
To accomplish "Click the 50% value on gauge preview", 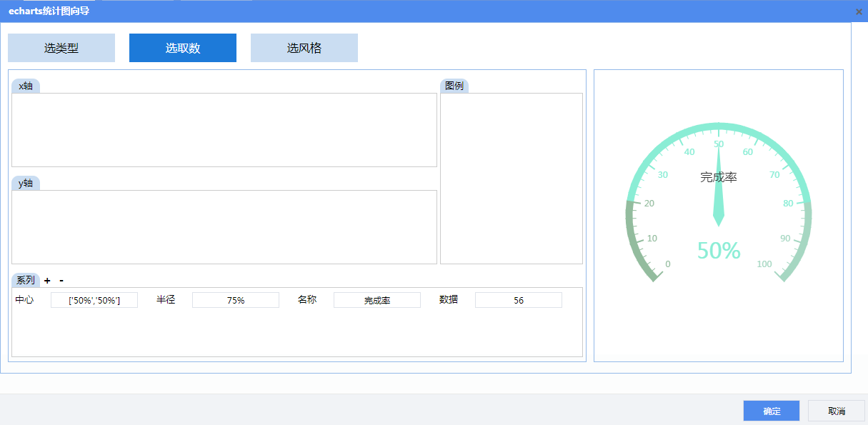I will click(x=719, y=251).
